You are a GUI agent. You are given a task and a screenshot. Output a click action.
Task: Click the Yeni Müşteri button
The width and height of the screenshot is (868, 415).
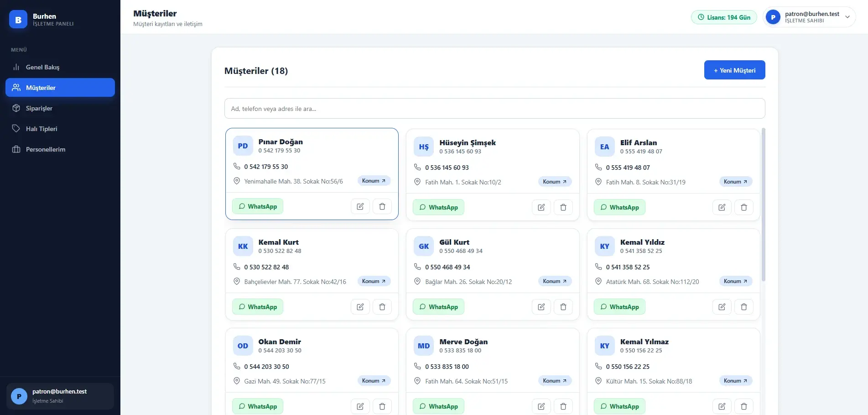(x=734, y=70)
